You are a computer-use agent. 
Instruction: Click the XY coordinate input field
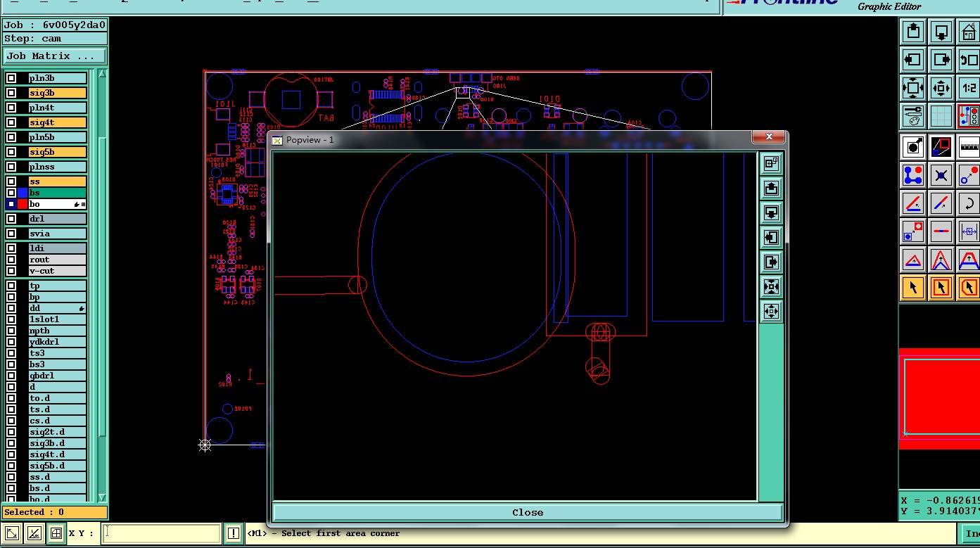[x=161, y=533]
